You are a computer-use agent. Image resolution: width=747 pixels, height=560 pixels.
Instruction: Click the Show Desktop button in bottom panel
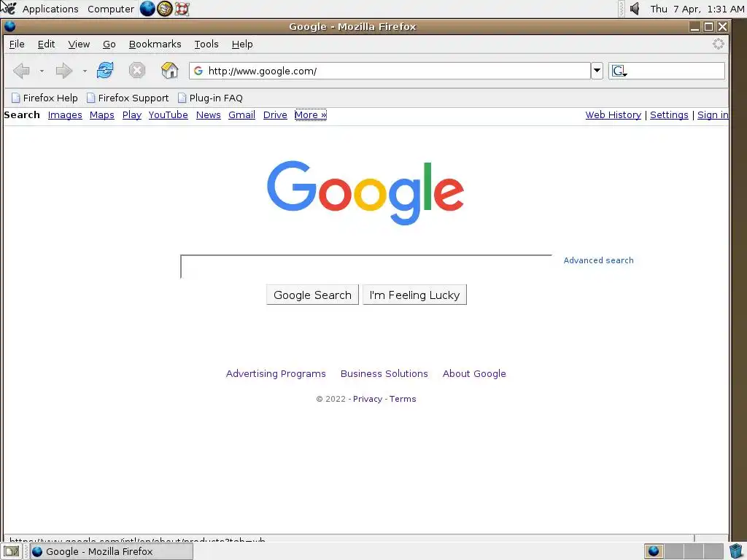pos(12,551)
